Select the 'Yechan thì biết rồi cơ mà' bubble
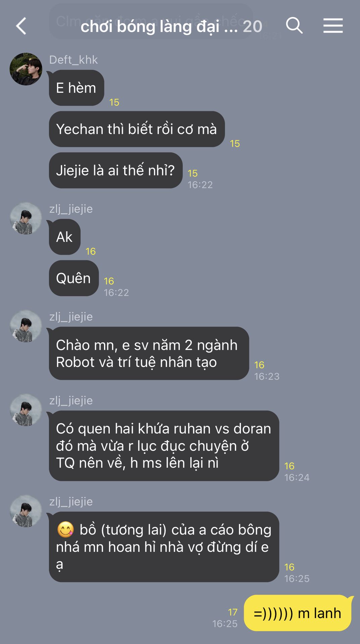The height and width of the screenshot is (644, 360). click(x=137, y=129)
